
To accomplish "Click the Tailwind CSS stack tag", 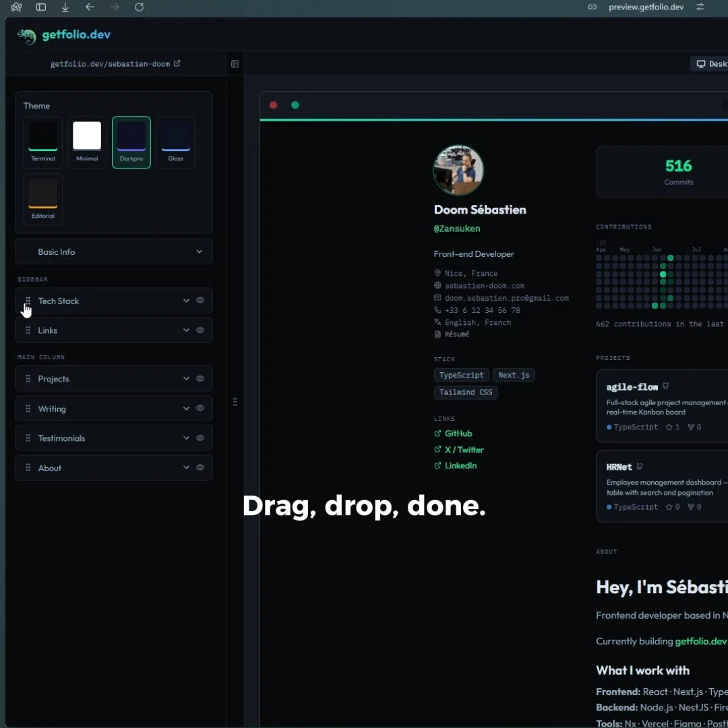I will (466, 392).
